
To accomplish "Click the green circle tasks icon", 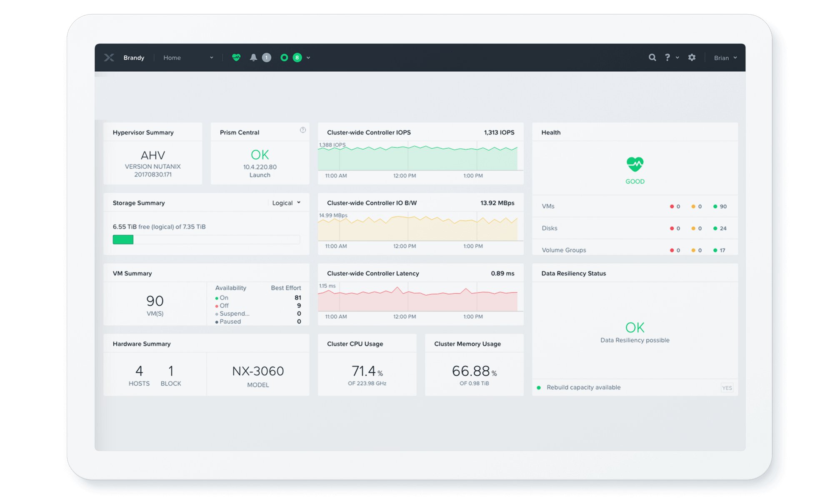I will (x=284, y=57).
